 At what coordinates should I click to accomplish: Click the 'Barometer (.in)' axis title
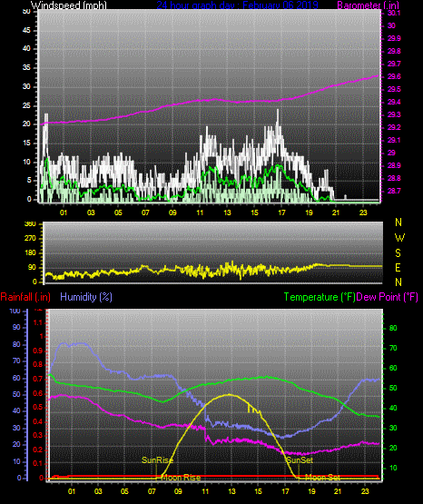(x=368, y=5)
